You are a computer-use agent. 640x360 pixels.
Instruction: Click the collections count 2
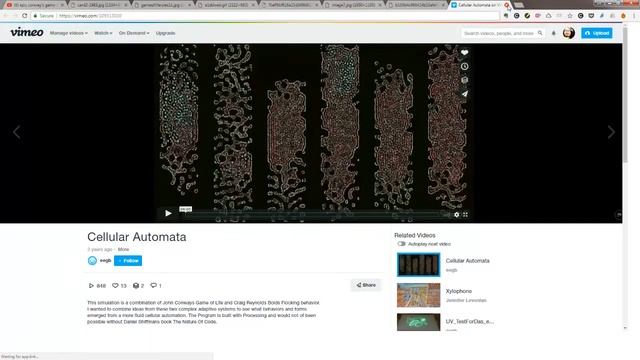pos(138,286)
